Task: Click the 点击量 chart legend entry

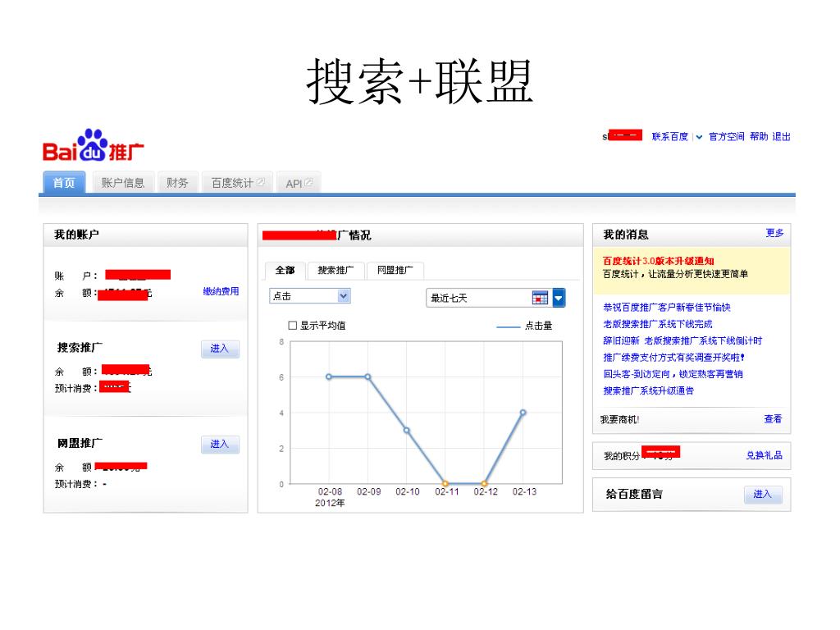Action: click(524, 326)
